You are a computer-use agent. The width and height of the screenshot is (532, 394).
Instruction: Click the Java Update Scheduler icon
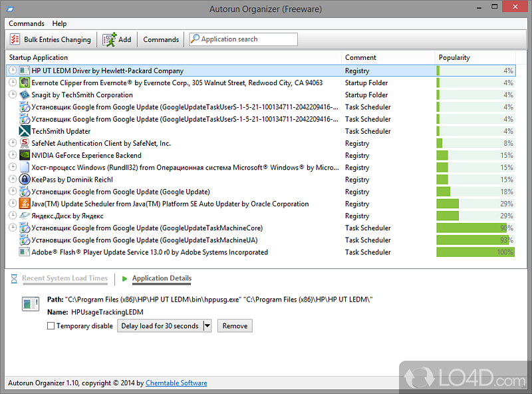click(x=25, y=204)
